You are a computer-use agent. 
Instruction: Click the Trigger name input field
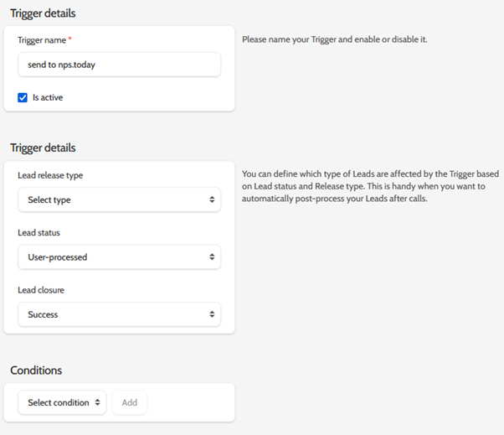pyautogui.click(x=119, y=65)
